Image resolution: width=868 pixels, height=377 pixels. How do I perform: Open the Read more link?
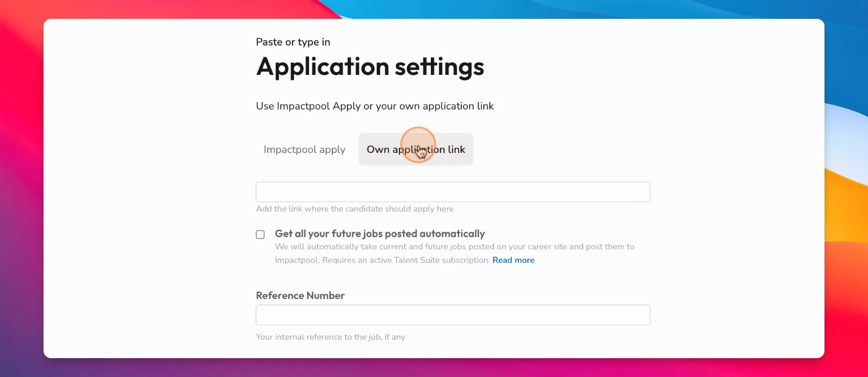(513, 260)
